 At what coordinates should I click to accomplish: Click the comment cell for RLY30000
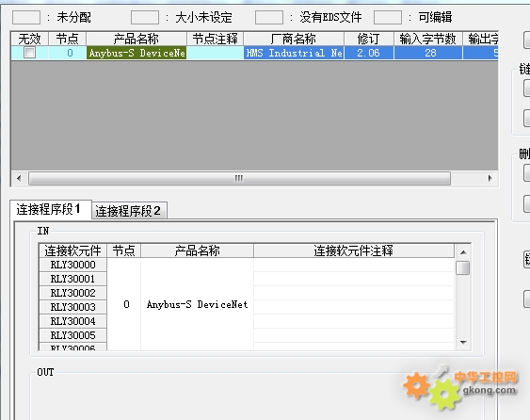[354, 265]
